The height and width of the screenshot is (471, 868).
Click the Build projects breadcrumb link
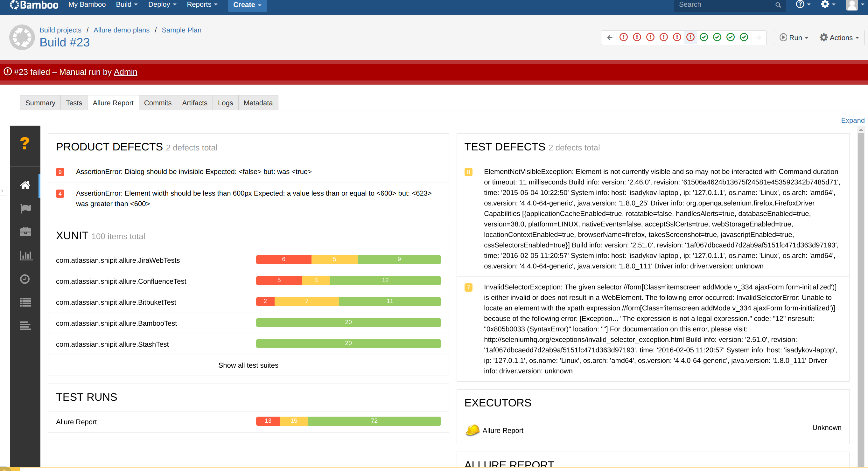click(60, 30)
